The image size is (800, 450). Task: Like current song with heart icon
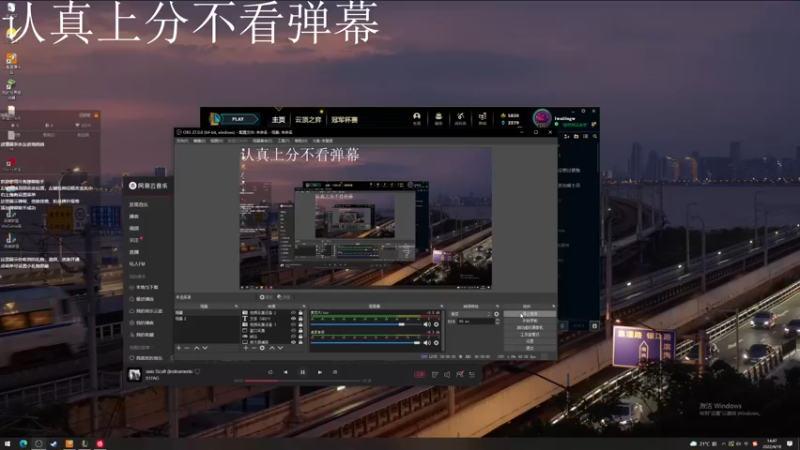197,371
